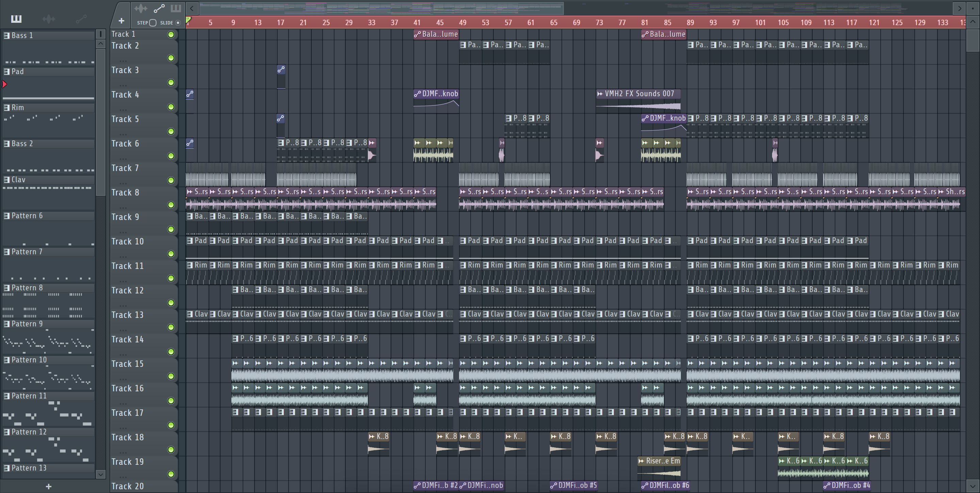This screenshot has width=980, height=493.
Task: Click the first Bala..lume automation clip
Action: [x=436, y=35]
